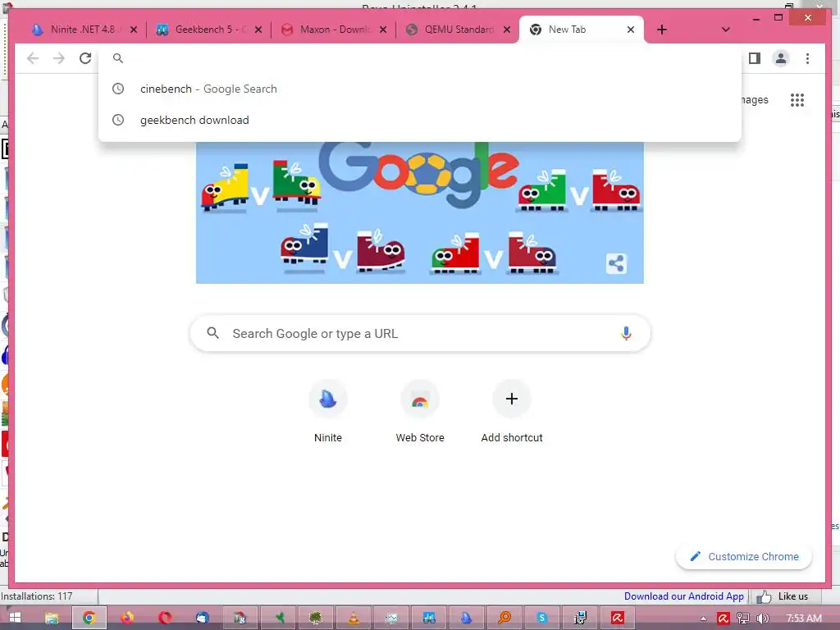Launch Opera from the taskbar

[x=165, y=619]
